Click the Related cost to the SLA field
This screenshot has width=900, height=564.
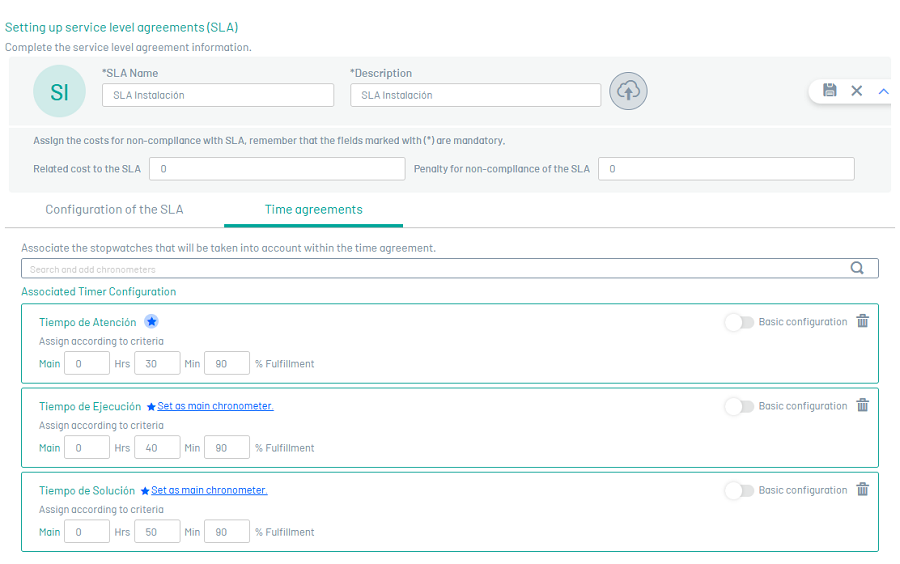277,169
